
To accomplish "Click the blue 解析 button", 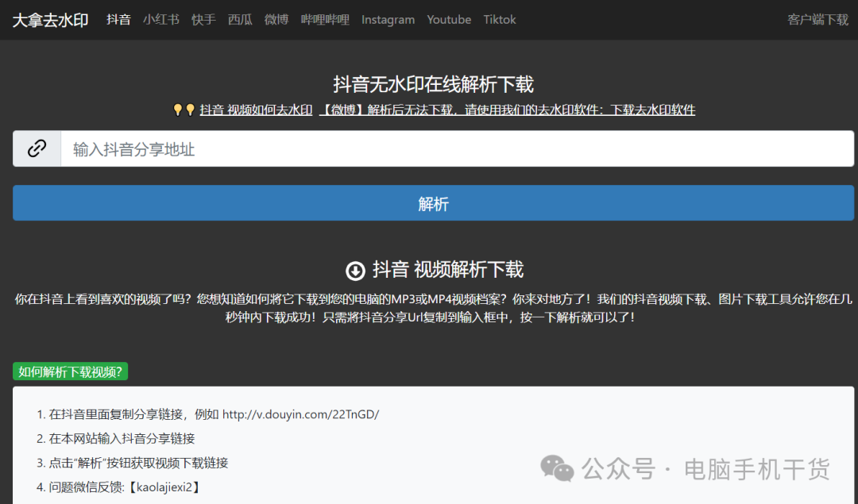I will 434,203.
